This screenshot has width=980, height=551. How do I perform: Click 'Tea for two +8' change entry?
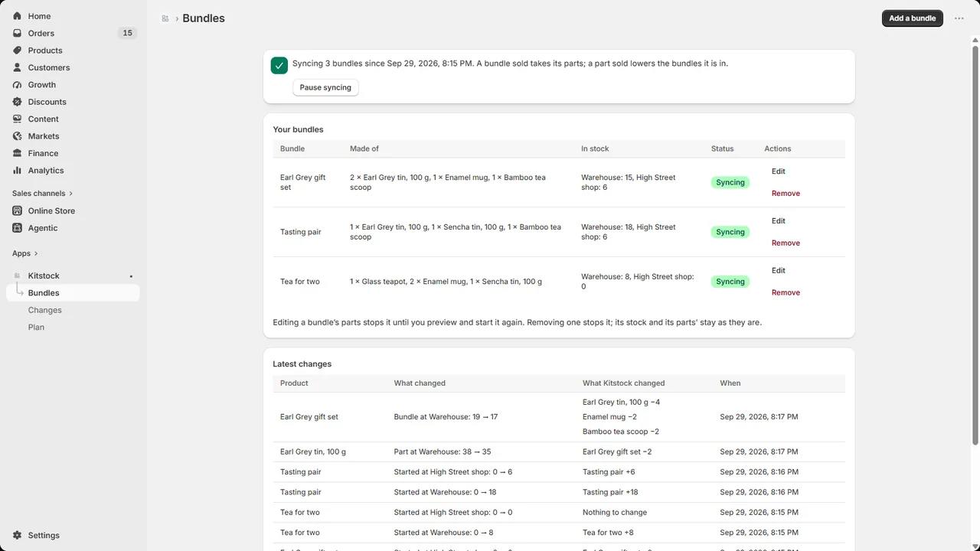click(608, 533)
